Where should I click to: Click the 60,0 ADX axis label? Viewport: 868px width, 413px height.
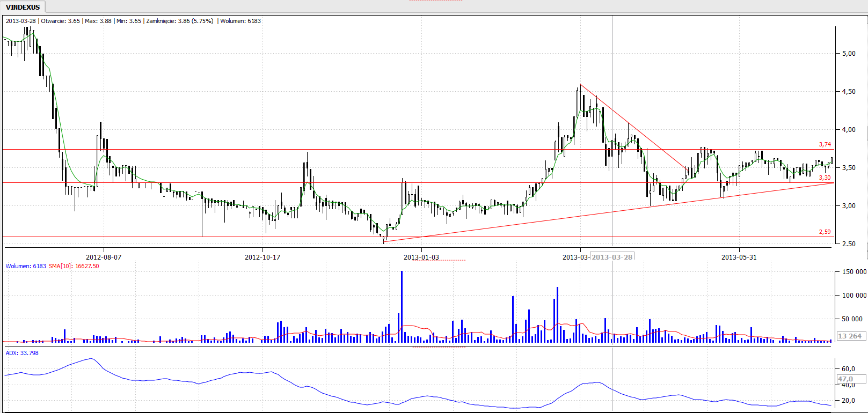tap(848, 369)
